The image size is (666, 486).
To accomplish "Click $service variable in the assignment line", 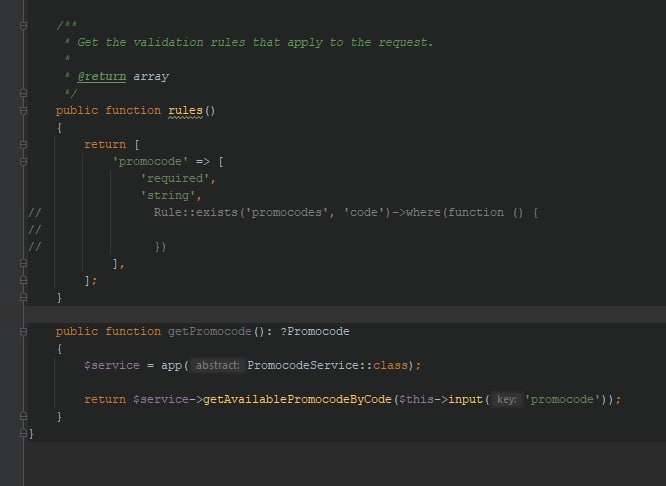I will pyautogui.click(x=112, y=365).
